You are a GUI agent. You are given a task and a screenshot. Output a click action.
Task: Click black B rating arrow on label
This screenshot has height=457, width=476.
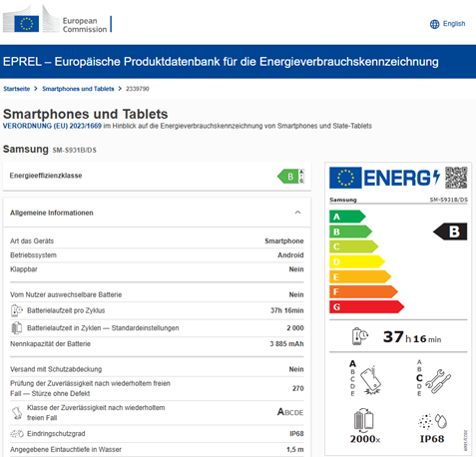pos(450,231)
